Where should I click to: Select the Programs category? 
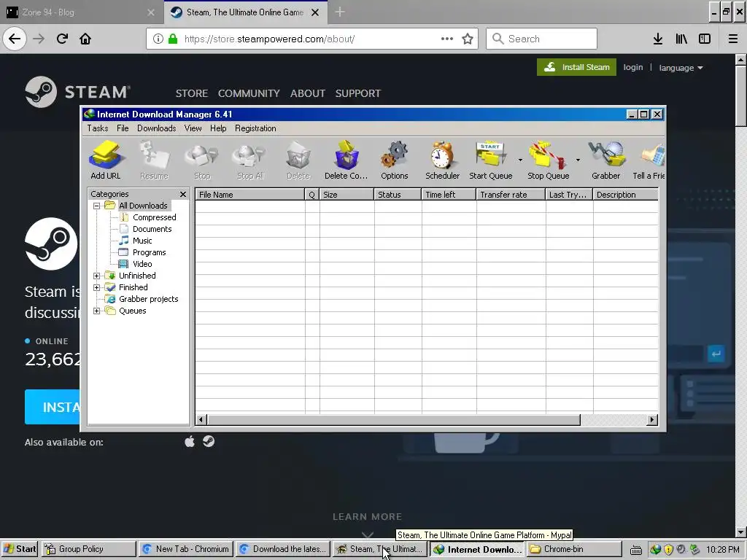point(149,252)
